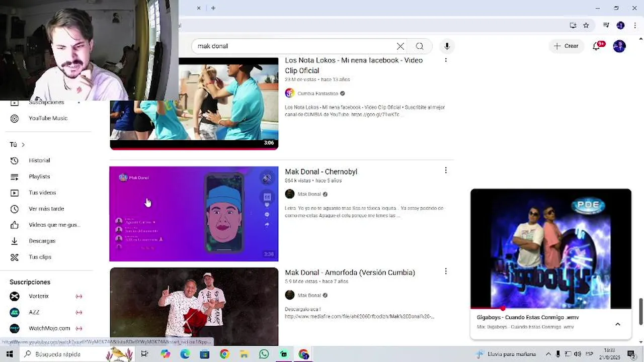Open Mak Donal channel under Amorfoda video
The image size is (644, 362).
point(309,295)
